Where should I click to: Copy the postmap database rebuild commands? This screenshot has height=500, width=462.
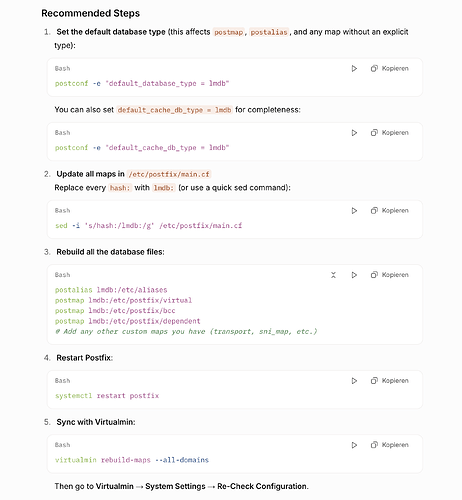[390, 275]
